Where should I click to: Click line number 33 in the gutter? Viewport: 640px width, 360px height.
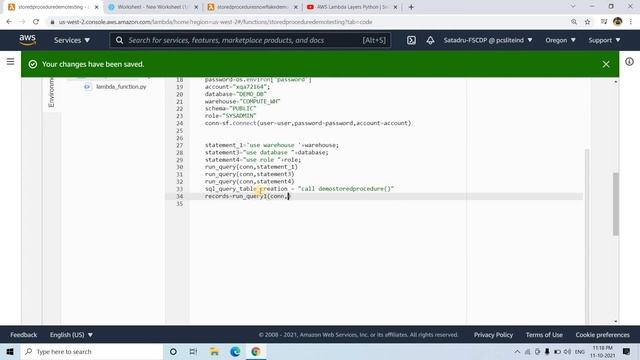coord(180,189)
